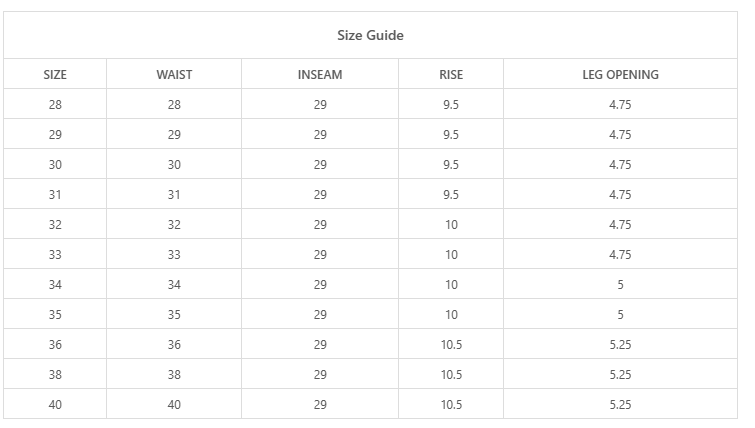Click the WAIST column header
This screenshot has height=428, width=755.
click(174, 75)
